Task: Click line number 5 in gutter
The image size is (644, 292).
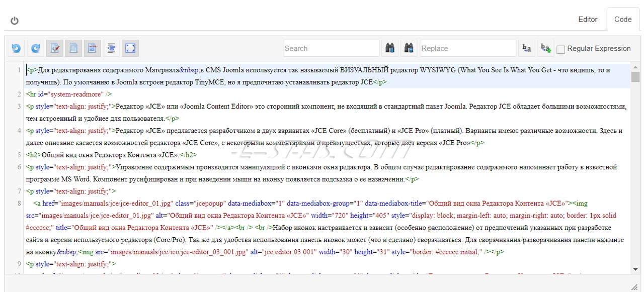Action: tap(19, 154)
